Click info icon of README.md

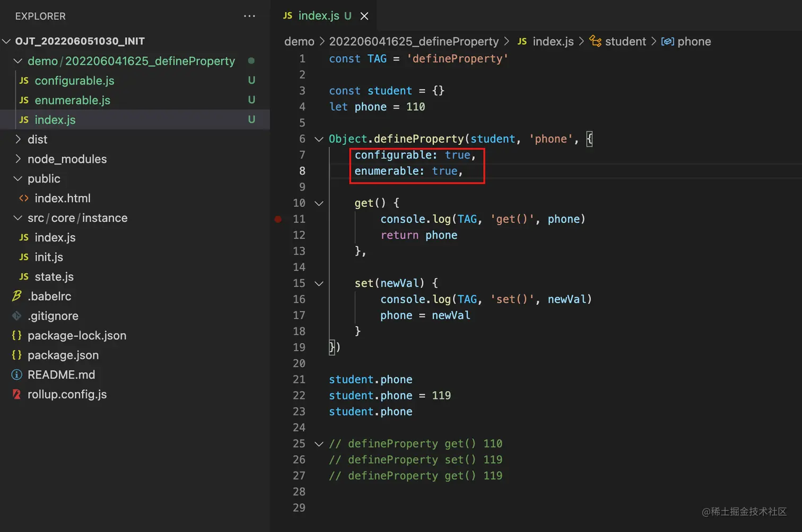click(x=17, y=375)
